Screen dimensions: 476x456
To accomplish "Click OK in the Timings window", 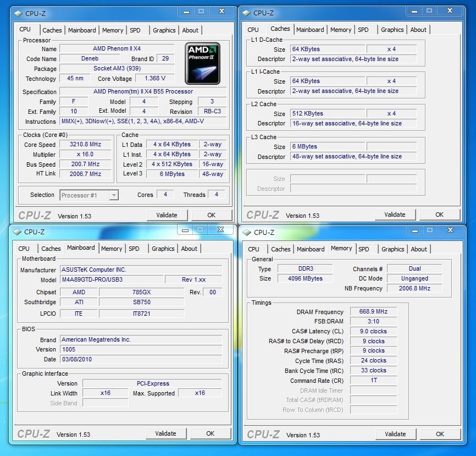I will coord(440,434).
